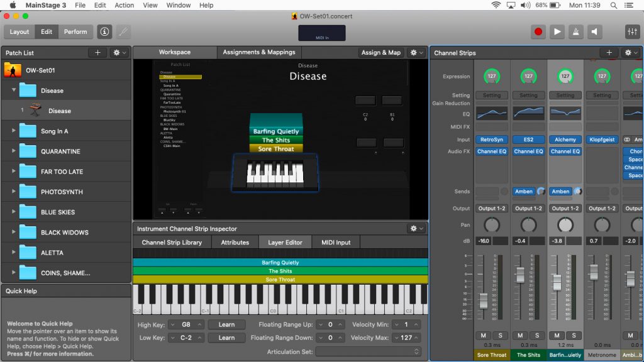Click Learn next to High Key

226,325
